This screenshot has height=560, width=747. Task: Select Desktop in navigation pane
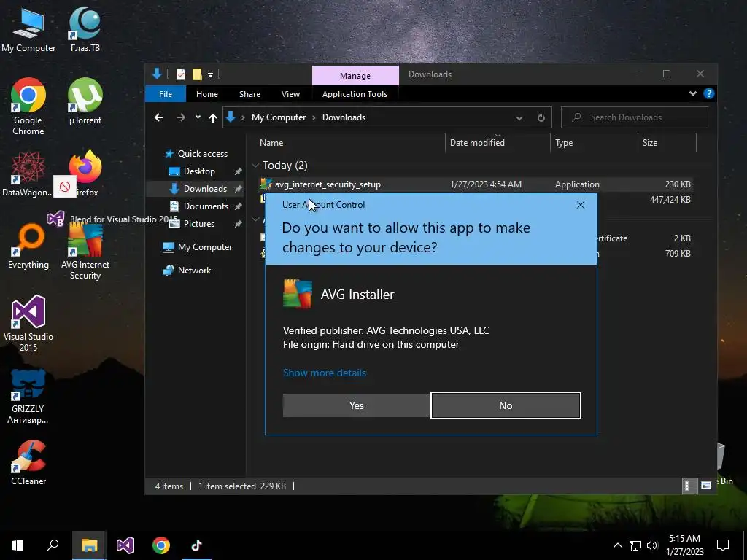point(199,171)
